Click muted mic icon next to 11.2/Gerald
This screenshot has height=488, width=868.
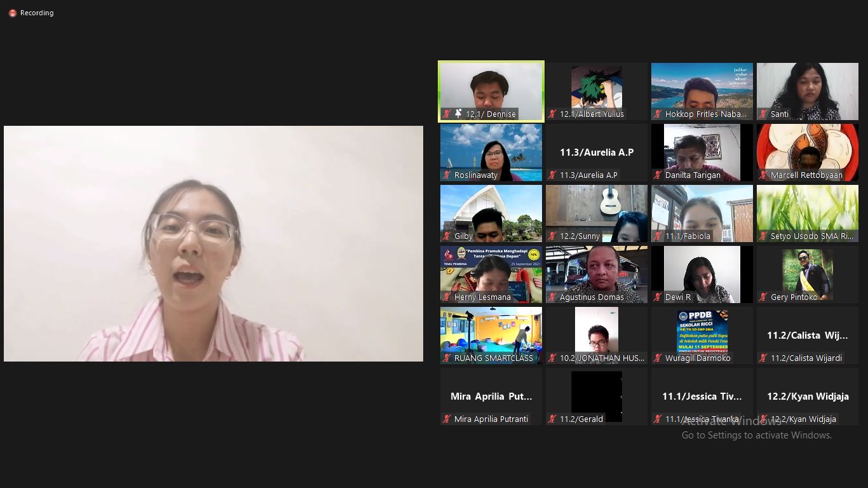coord(552,419)
